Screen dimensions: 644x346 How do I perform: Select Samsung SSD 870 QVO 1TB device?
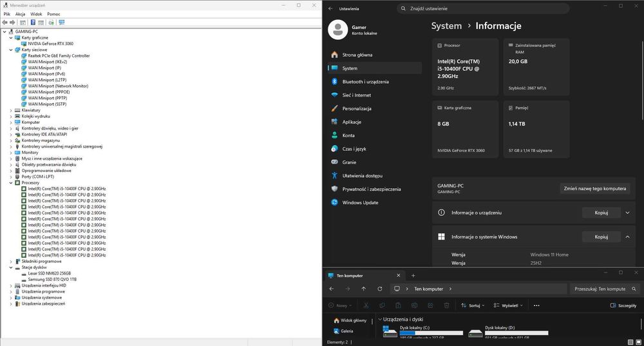[52, 280]
